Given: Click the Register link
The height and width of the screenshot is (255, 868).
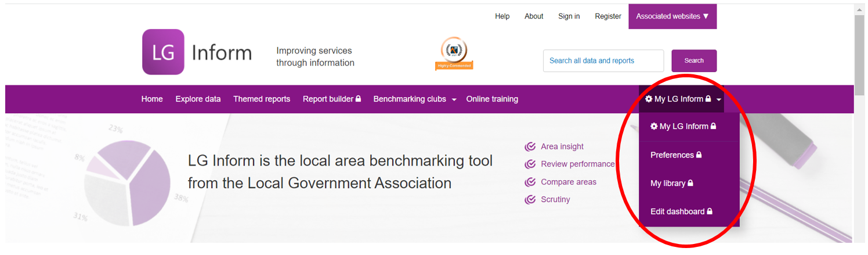Looking at the screenshot, I should (608, 16).
